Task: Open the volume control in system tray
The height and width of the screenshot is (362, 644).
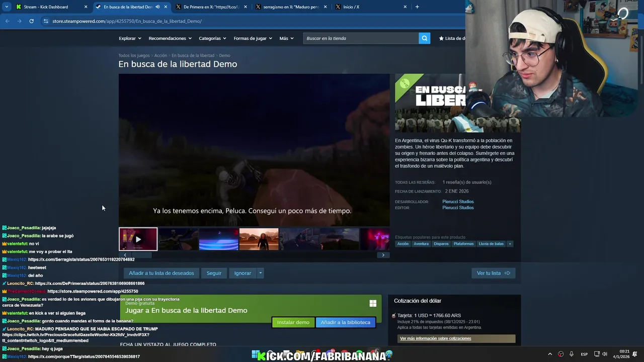Action: tap(605, 354)
